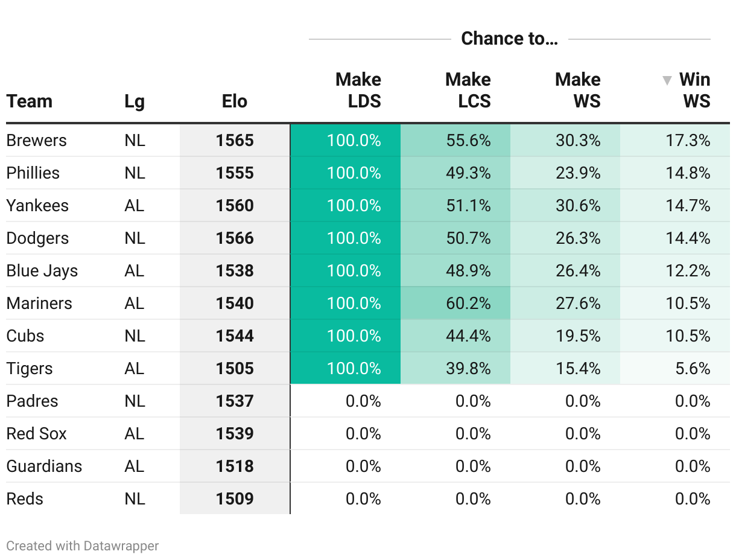Click the Blue Jays team name
The height and width of the screenshot is (560, 736).
(42, 271)
